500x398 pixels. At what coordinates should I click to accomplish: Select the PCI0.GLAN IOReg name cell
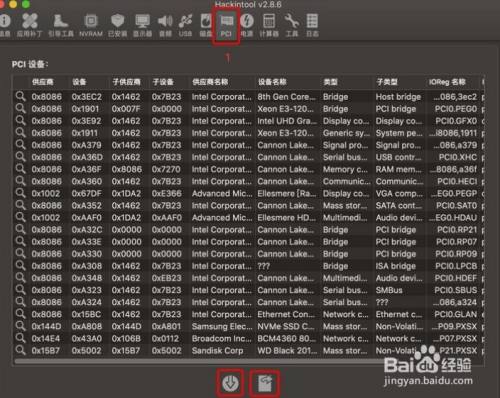(x=456, y=314)
